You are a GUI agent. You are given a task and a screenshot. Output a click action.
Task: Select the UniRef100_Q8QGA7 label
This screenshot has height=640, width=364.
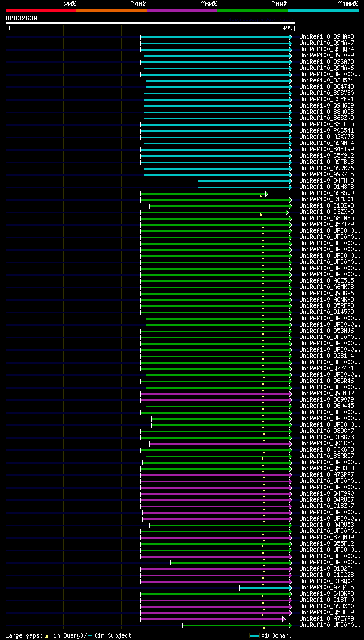326,431
